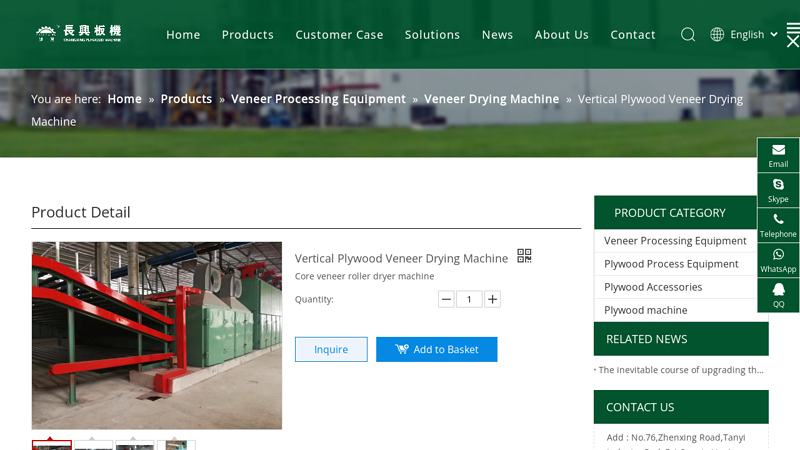Open the related news article link
The width and height of the screenshot is (800, 450).
(681, 370)
